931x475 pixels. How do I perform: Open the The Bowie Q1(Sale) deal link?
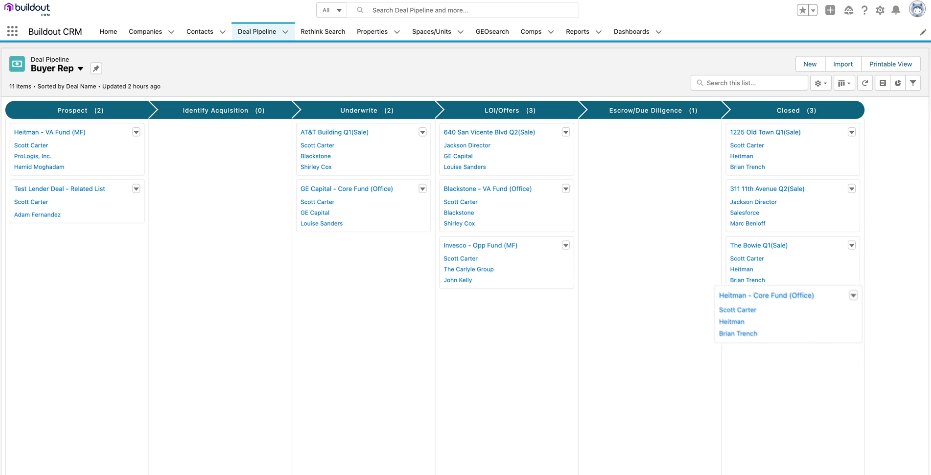pyautogui.click(x=758, y=245)
